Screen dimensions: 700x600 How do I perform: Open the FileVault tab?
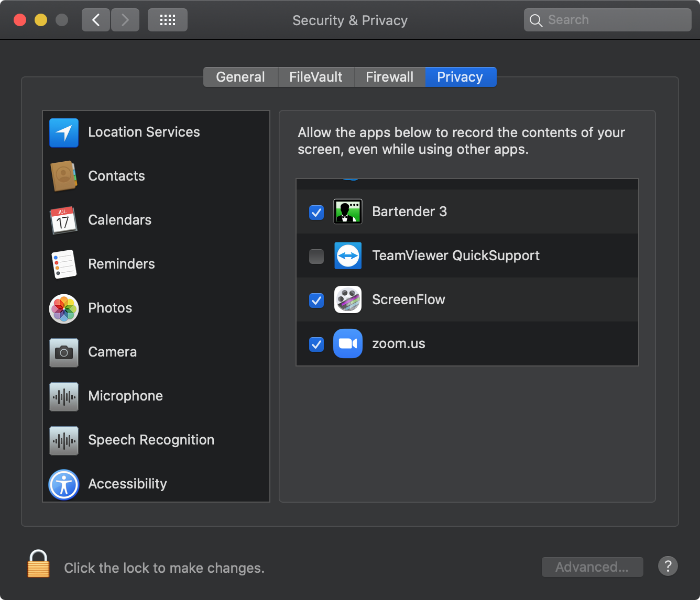point(316,77)
